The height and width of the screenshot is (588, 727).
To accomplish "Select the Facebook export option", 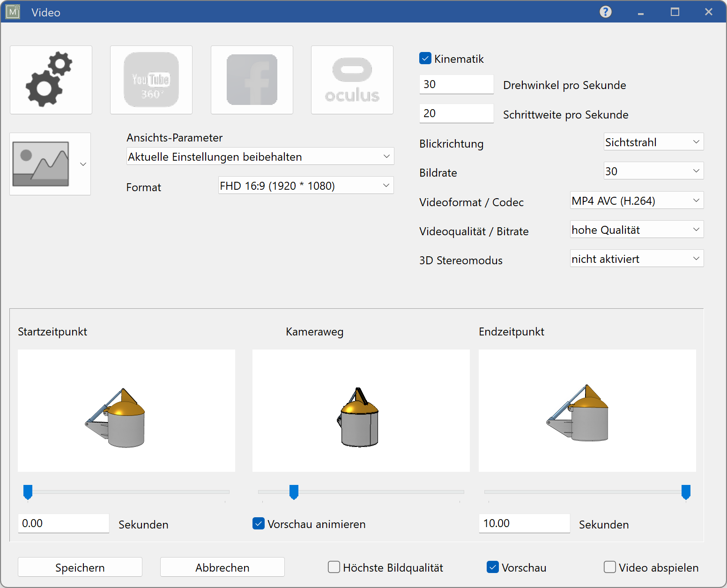I will [x=252, y=80].
